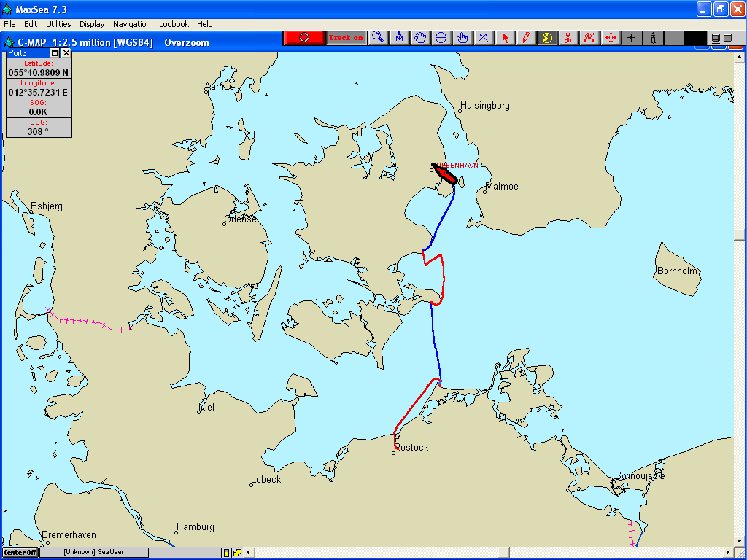Viewport: 747px width, 560px height.
Task: Click the Rostock label on the chart
Action: click(x=411, y=447)
